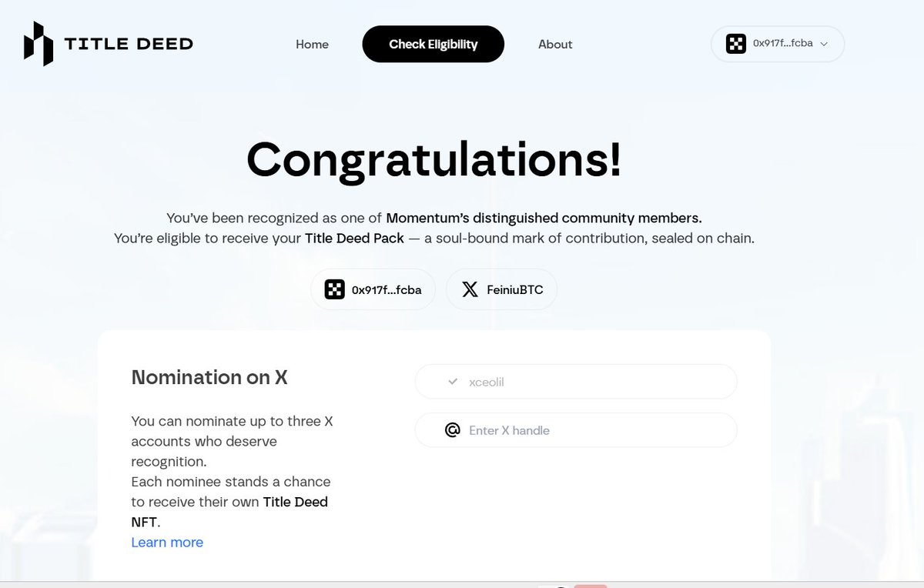Screen dimensions: 924x588
Task: Click the X logo icon beside FeiniuBTC
Action: click(x=470, y=290)
